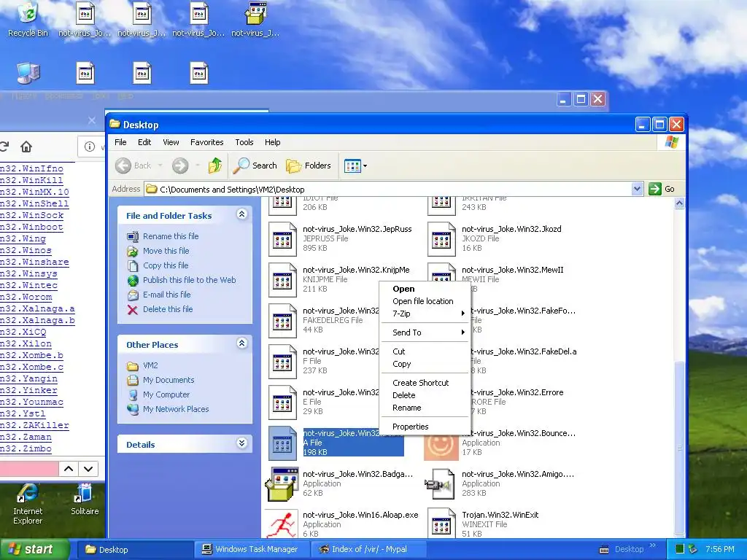This screenshot has width=747, height=560.
Task: Open the Help menu
Action: (273, 142)
